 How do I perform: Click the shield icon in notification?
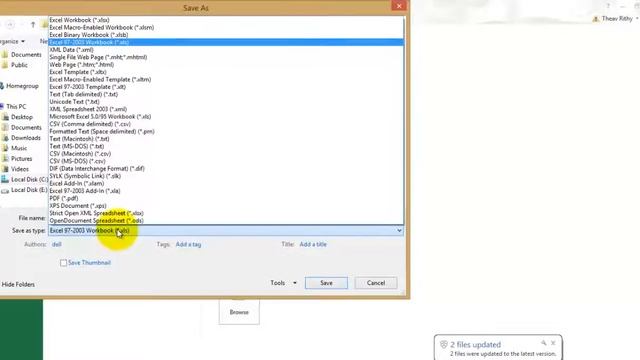click(x=444, y=345)
